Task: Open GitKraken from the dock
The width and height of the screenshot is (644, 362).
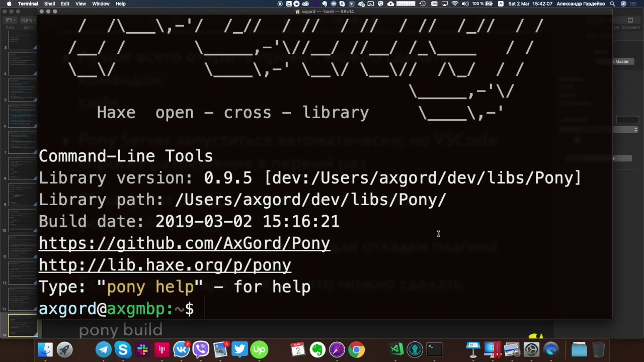Action: pyautogui.click(x=415, y=349)
